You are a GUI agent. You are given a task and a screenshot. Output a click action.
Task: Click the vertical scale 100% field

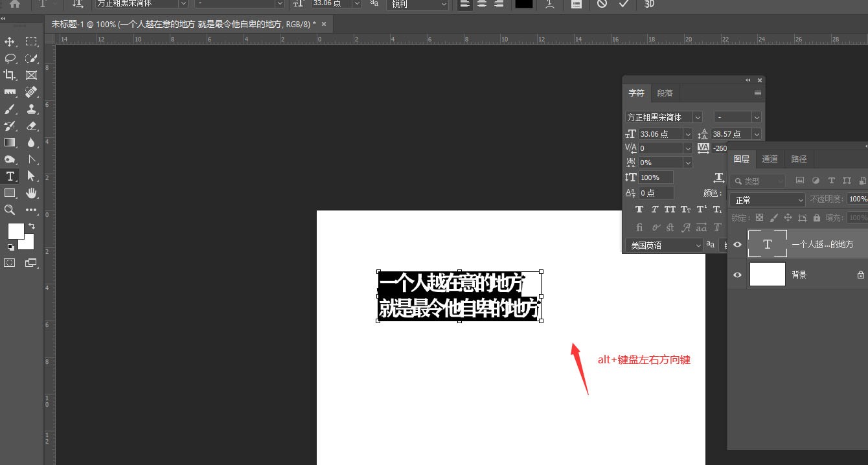656,177
